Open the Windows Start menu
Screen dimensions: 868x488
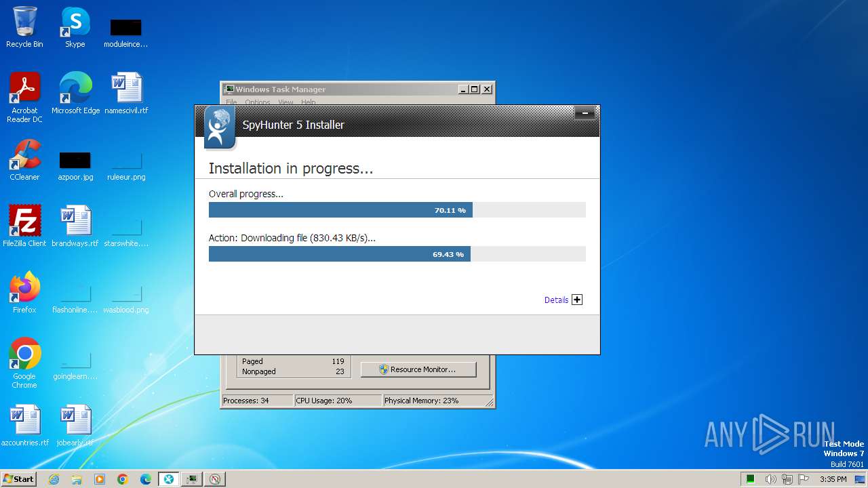click(x=18, y=479)
